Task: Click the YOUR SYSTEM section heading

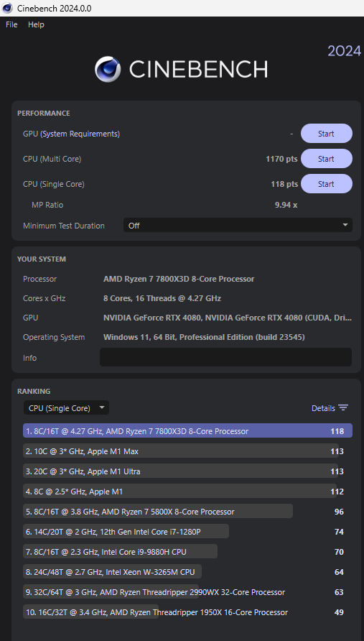Action: [41, 259]
